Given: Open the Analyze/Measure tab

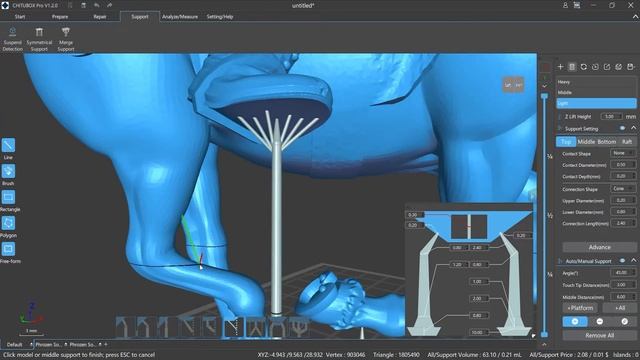Looking at the screenshot, I should click(180, 17).
